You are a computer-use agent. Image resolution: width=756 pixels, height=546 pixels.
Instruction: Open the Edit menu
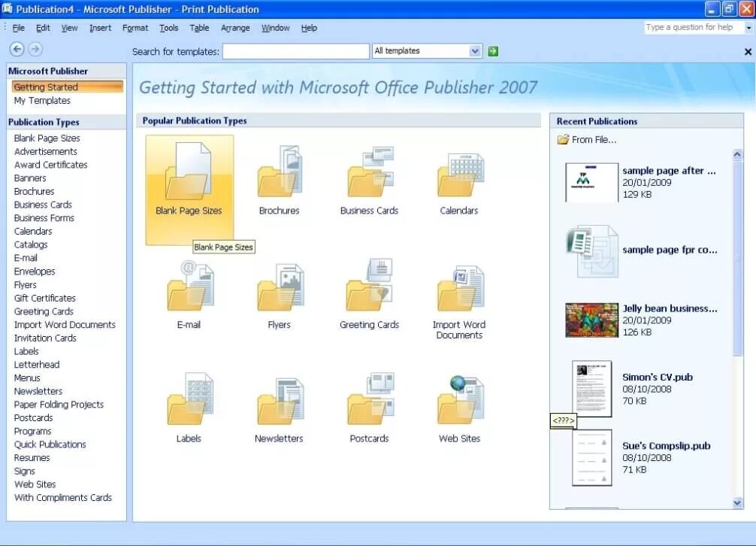pyautogui.click(x=43, y=28)
